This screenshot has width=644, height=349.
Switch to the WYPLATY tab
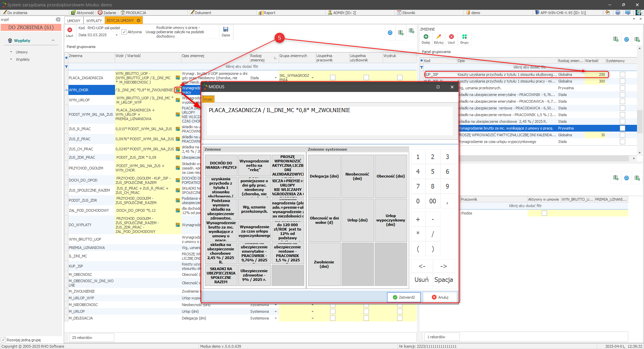coord(94,21)
